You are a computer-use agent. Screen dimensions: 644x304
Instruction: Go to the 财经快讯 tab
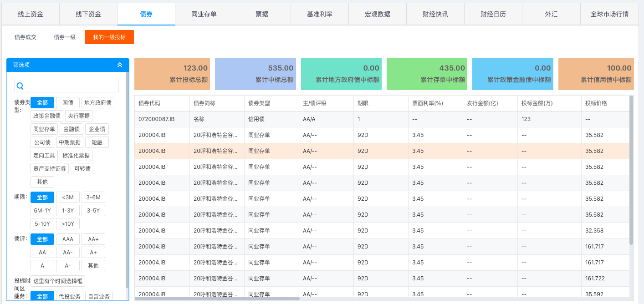(x=435, y=14)
